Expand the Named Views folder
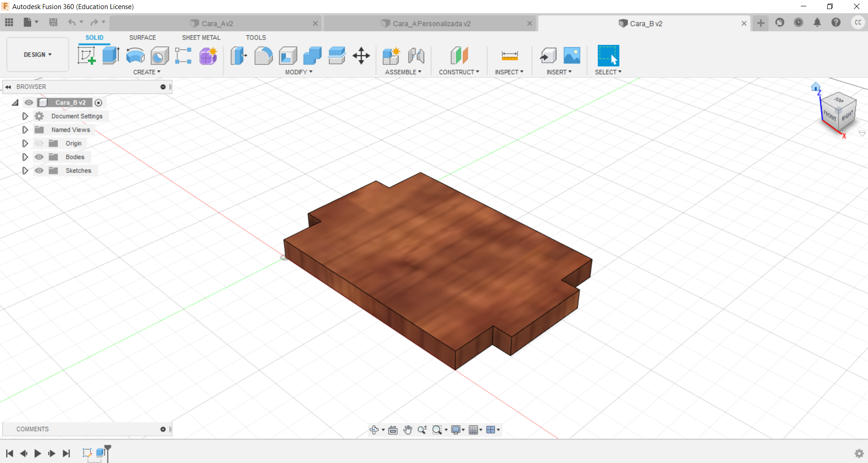 25,130
